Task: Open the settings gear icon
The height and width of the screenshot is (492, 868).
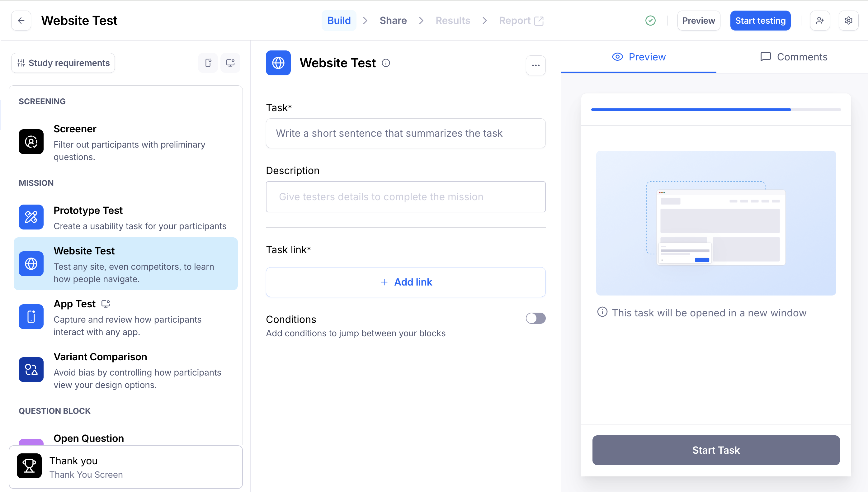Action: tap(848, 21)
